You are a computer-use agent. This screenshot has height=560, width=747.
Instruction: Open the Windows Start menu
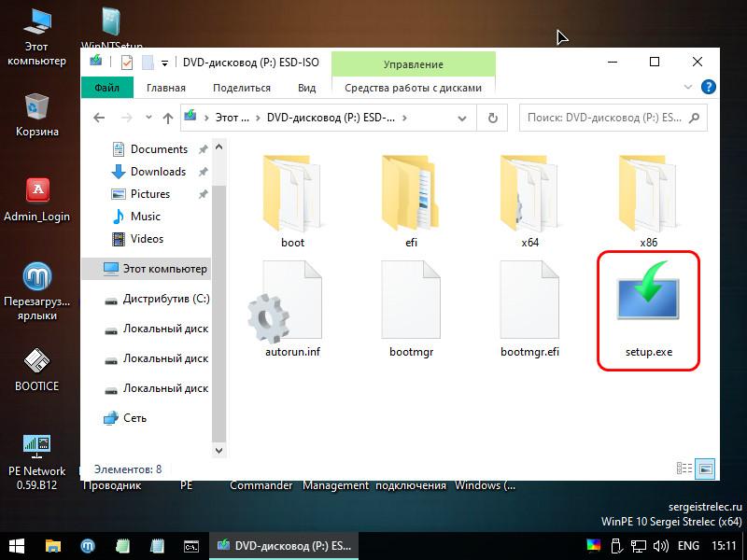17,546
